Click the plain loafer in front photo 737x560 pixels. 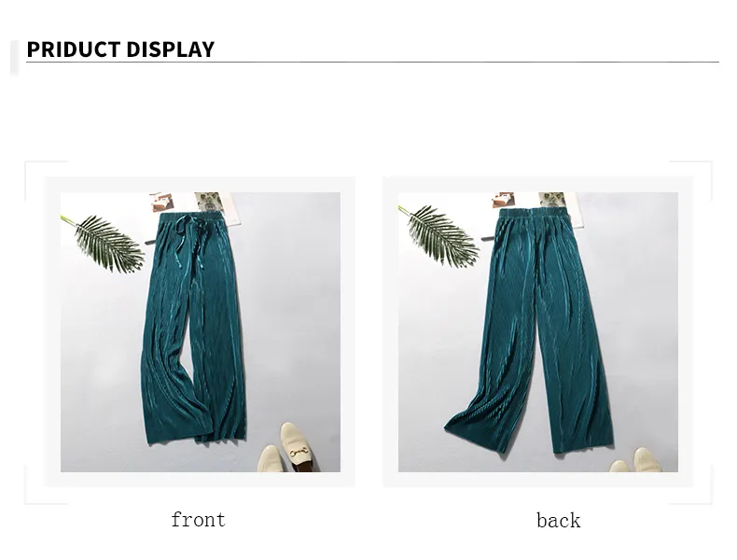point(269,458)
